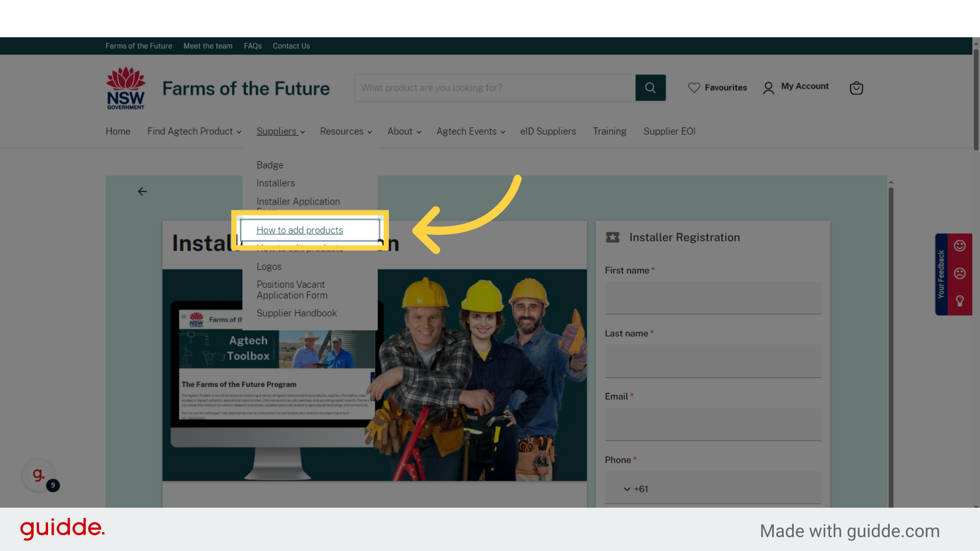This screenshot has width=980, height=551.
Task: Collapse the Suppliers dropdown menu
Action: tap(281, 131)
